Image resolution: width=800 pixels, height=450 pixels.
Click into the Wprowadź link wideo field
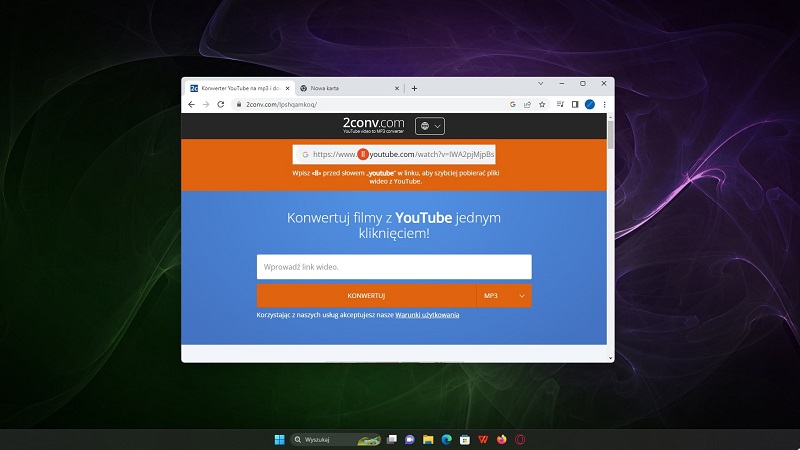[394, 267]
